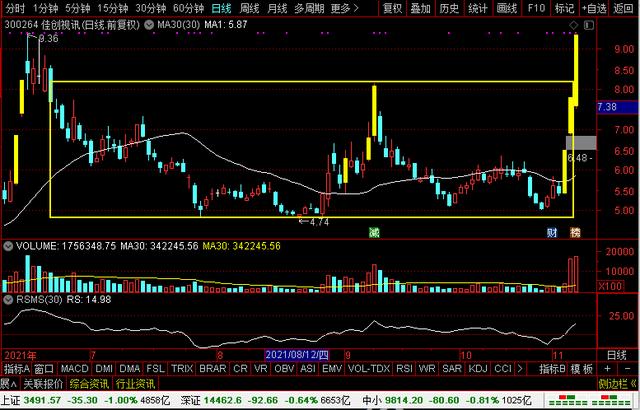Select the MACD indicator tab
This screenshot has height=410, width=640.
[74, 369]
